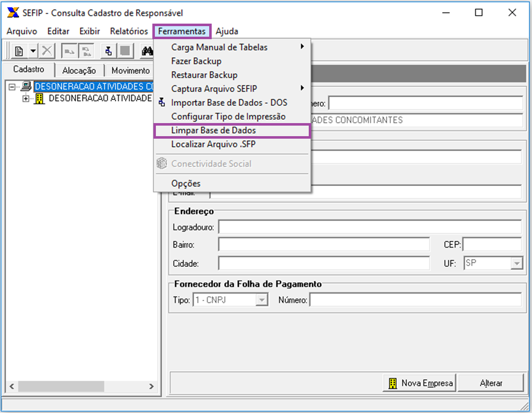Click the binoculars search toolbar icon
This screenshot has height=413, width=532.
147,51
